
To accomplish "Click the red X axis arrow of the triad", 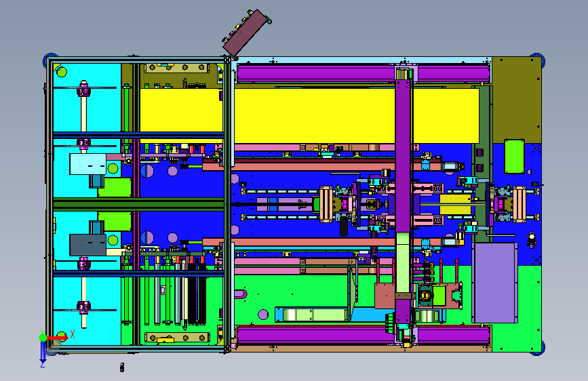I will pyautogui.click(x=58, y=338).
